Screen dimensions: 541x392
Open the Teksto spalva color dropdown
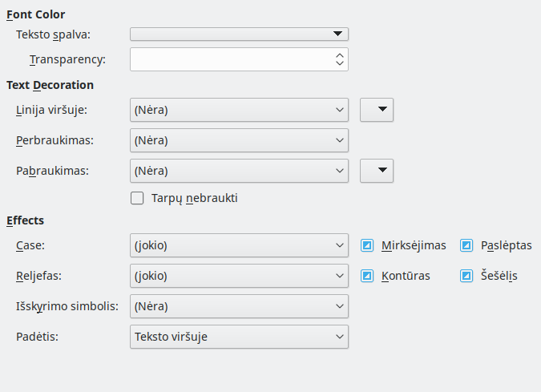(x=239, y=34)
